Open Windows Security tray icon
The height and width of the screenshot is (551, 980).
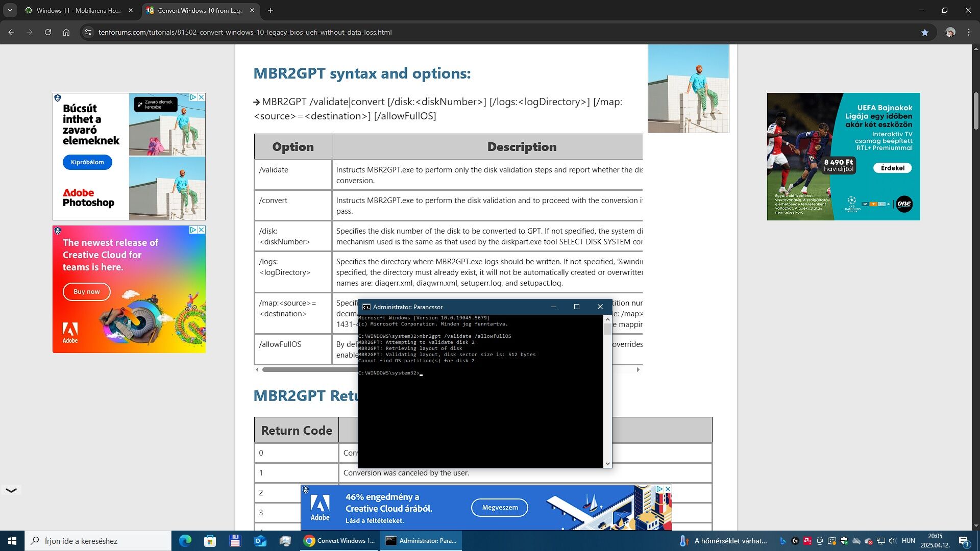coord(844,541)
